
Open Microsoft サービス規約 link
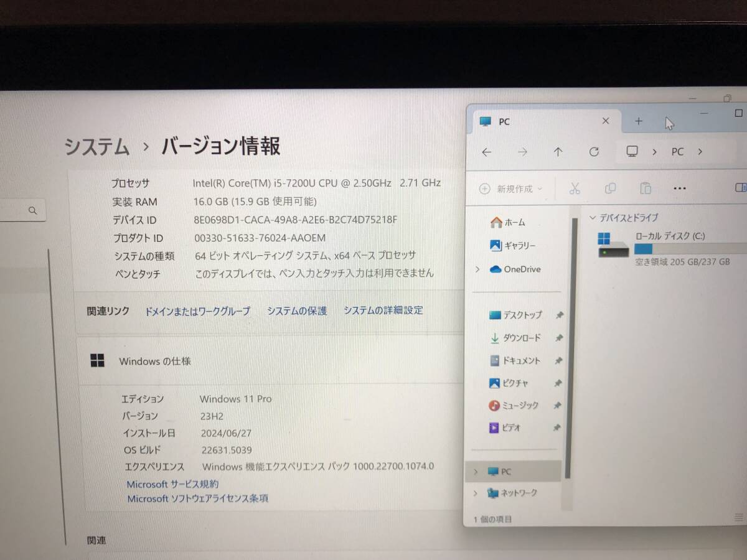coord(172,484)
